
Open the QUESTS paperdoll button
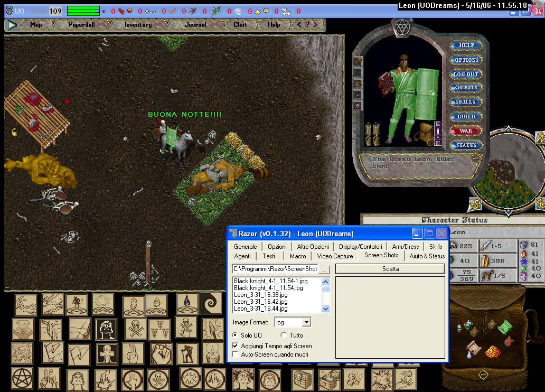coord(466,87)
